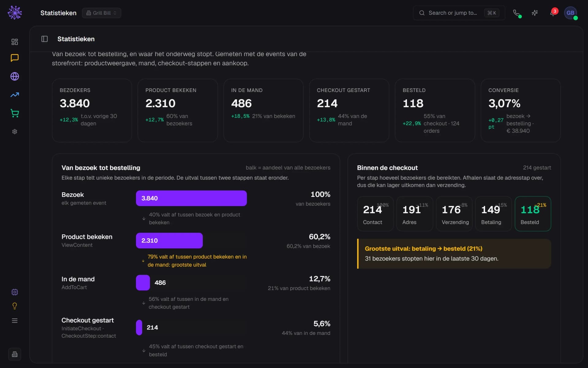Viewport: 588px width, 368px height.
Task: Click the chip processor sidebar icon
Action: click(x=15, y=292)
